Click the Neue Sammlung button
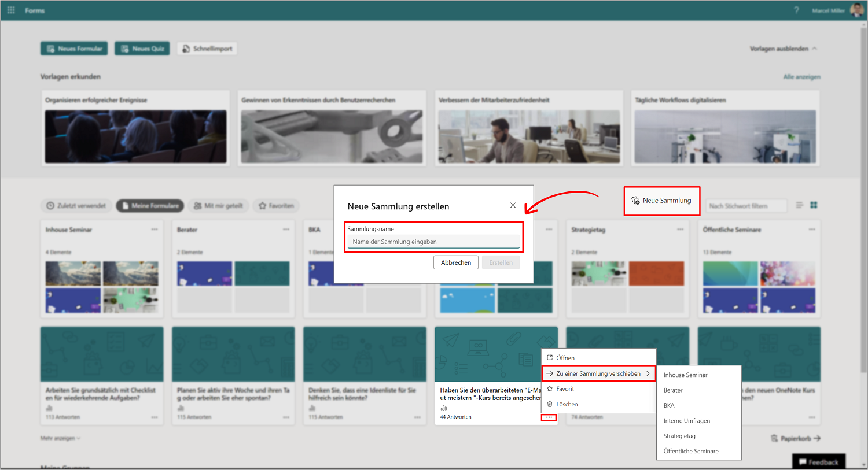This screenshot has width=868, height=470. pyautogui.click(x=661, y=201)
